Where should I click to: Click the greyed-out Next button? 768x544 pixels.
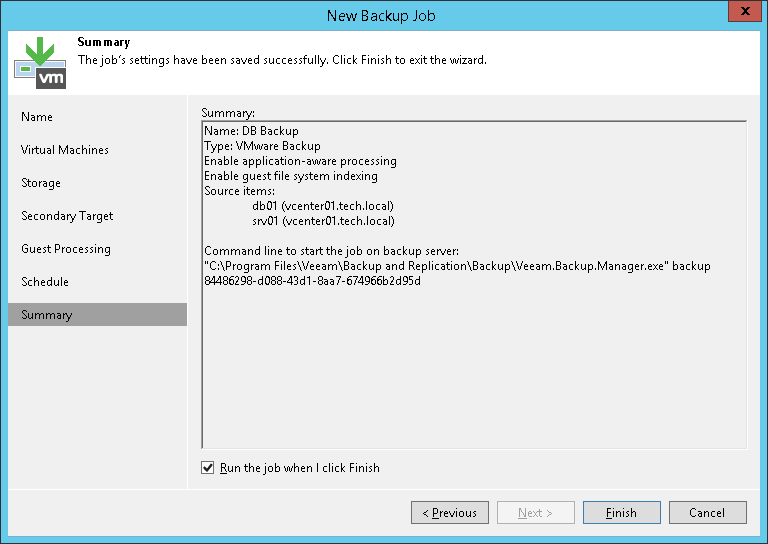tap(536, 513)
